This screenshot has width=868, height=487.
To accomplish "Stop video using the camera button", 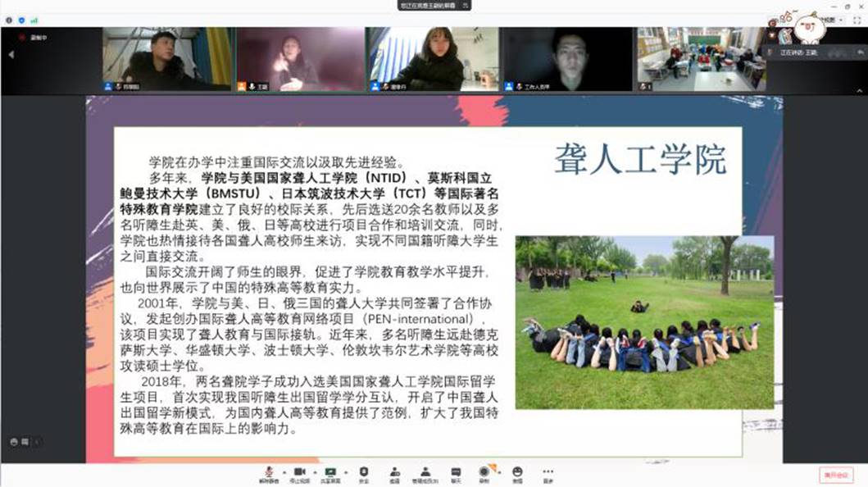I will coord(299,473).
